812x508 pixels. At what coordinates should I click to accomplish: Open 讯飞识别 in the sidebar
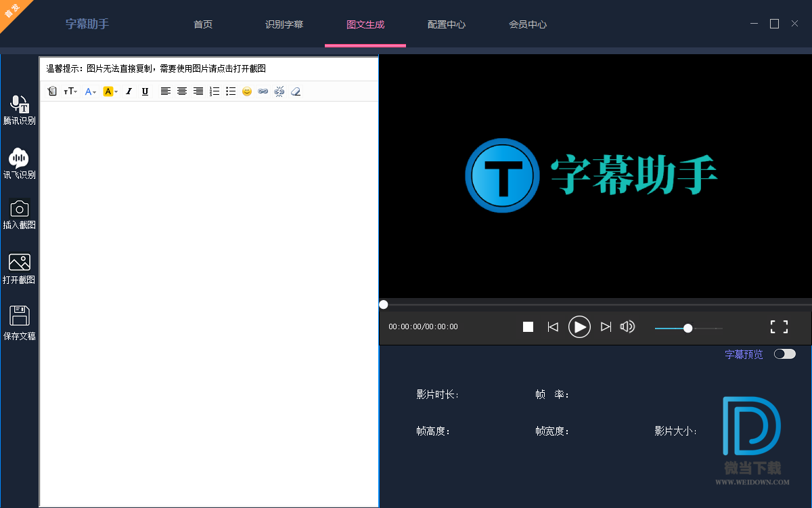point(20,164)
